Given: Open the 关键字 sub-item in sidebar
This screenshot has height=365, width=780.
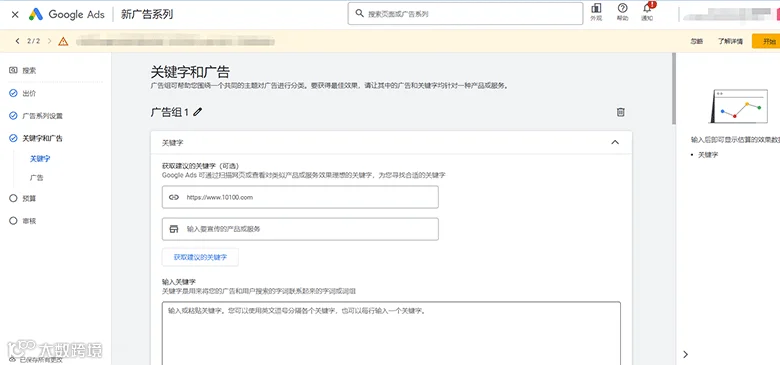Looking at the screenshot, I should click(x=40, y=159).
